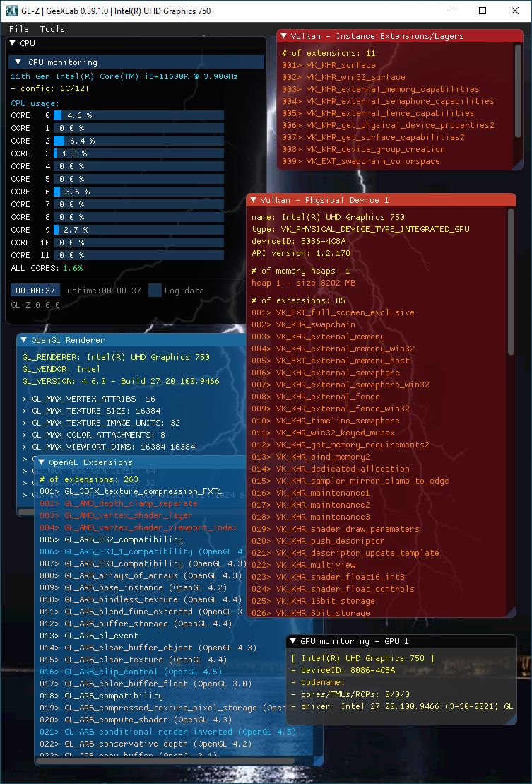The image size is (532, 784).
Task: Click the 00:00:37 timer button
Action: point(35,291)
